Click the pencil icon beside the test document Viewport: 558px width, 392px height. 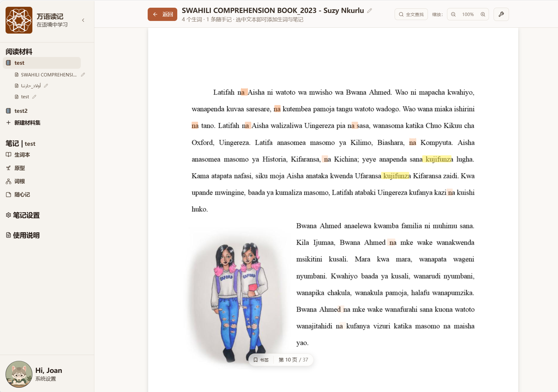(x=34, y=97)
